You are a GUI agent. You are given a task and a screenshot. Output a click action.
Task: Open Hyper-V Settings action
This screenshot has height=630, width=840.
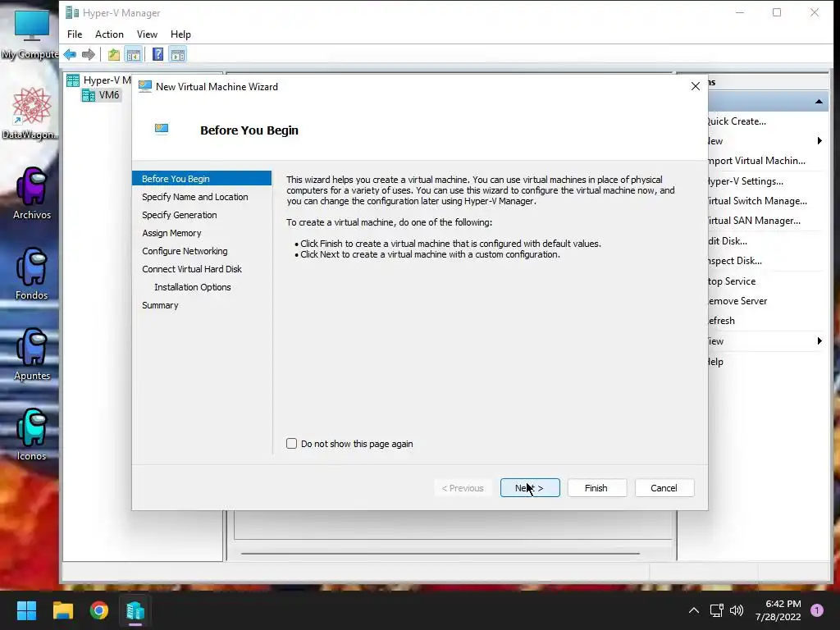[x=746, y=181]
